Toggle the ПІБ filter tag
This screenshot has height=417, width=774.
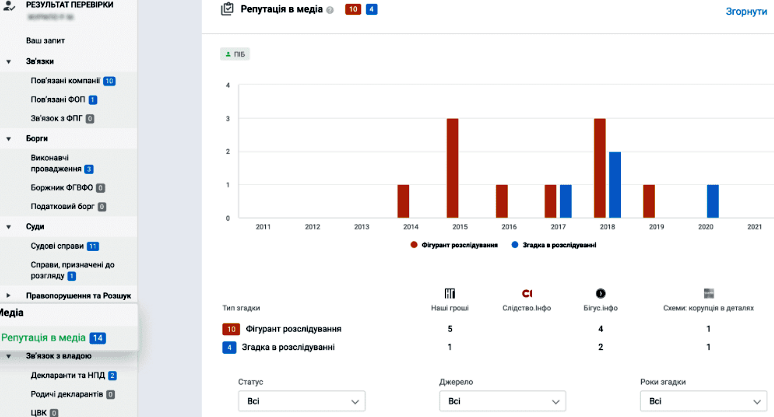point(234,53)
